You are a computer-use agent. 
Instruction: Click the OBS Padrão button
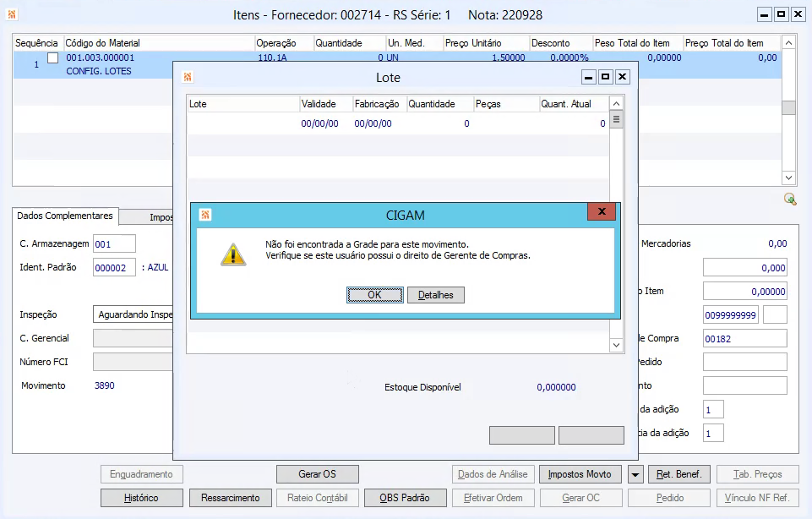click(x=405, y=498)
